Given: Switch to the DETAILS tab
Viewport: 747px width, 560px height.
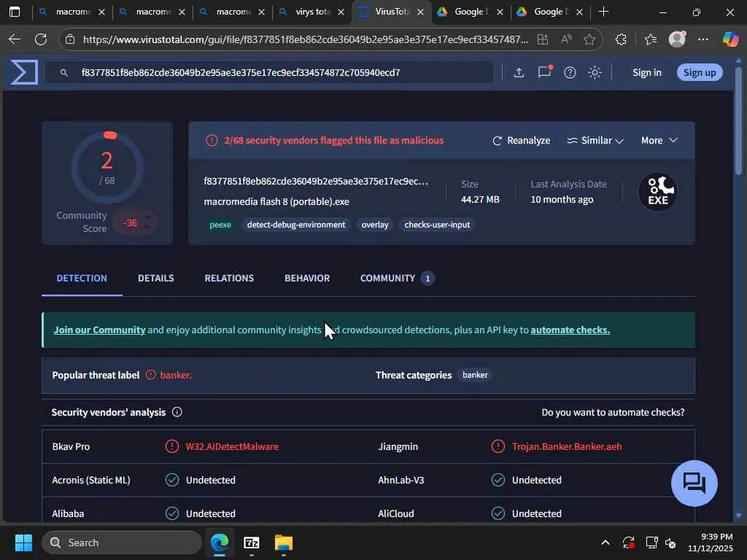Looking at the screenshot, I should click(x=156, y=278).
